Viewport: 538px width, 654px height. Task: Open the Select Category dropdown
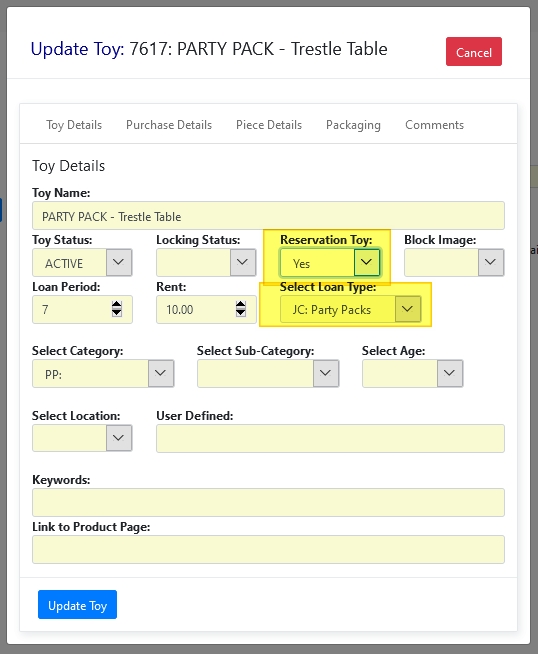coord(103,373)
